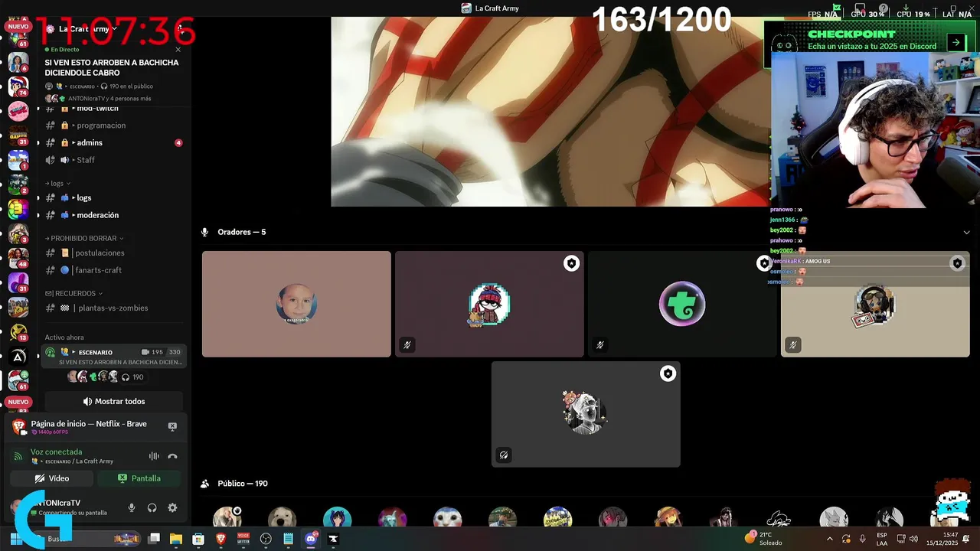Open the server icon with badge 48
Viewport: 980px width, 551px height.
pyautogui.click(x=18, y=258)
